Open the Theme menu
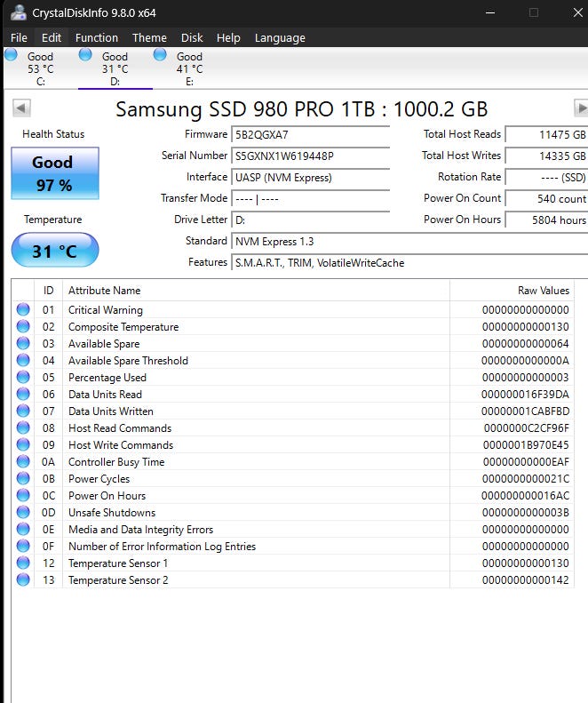This screenshot has width=588, height=703. click(149, 37)
